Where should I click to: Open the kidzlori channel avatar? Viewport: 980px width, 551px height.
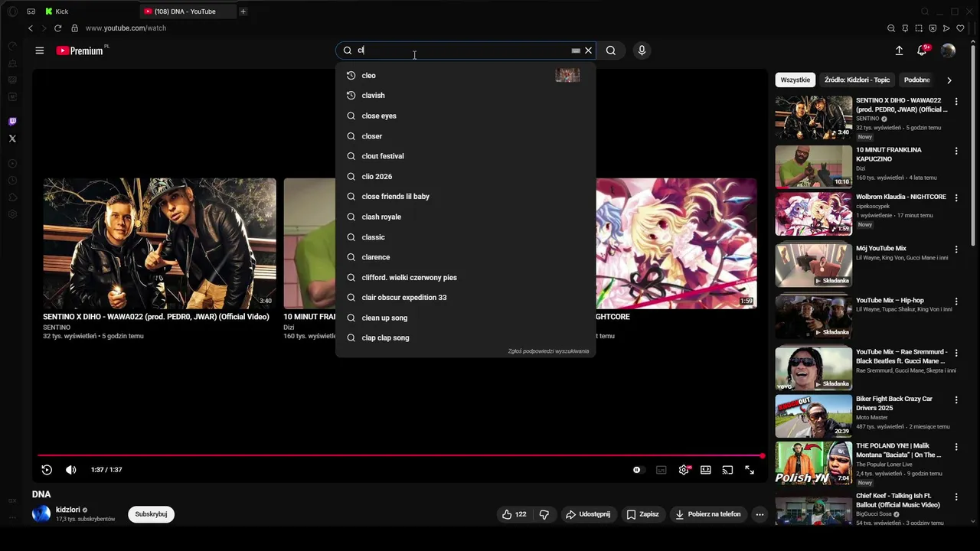click(41, 514)
